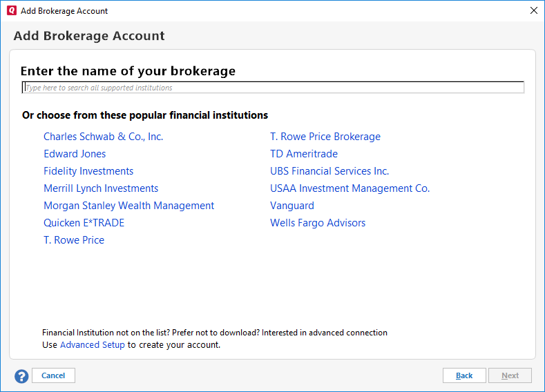The width and height of the screenshot is (545, 392).
Task: Close the Add Brokerage Account dialog
Action: click(533, 10)
